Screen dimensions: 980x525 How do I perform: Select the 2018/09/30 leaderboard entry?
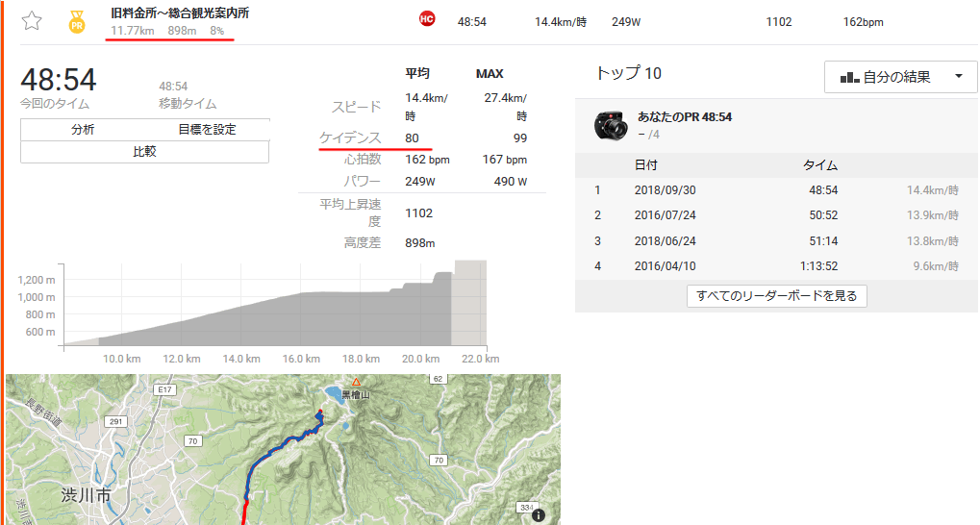pyautogui.click(x=664, y=190)
